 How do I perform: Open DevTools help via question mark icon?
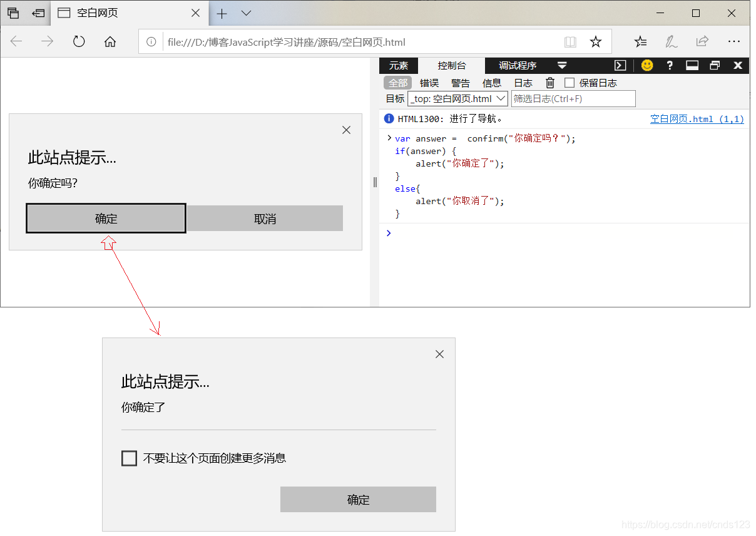tap(669, 65)
